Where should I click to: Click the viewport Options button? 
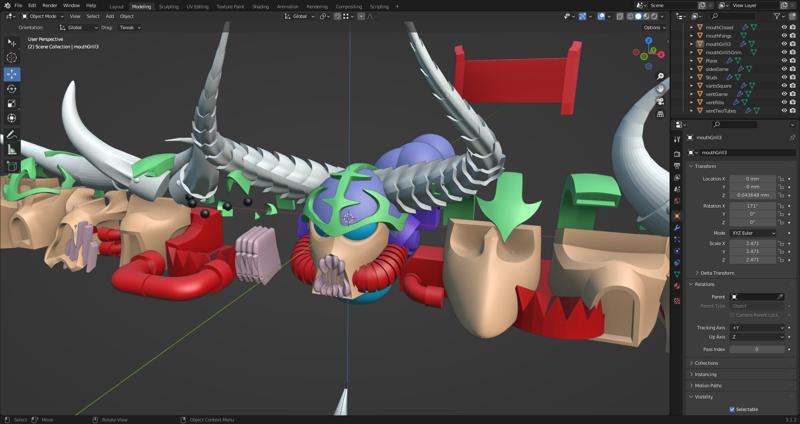652,28
